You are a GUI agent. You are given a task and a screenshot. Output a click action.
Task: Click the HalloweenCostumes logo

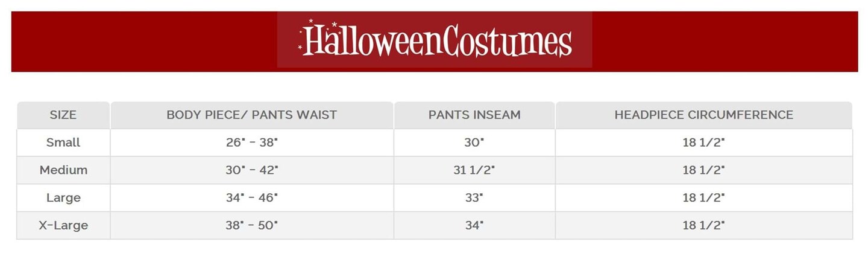coord(435,40)
